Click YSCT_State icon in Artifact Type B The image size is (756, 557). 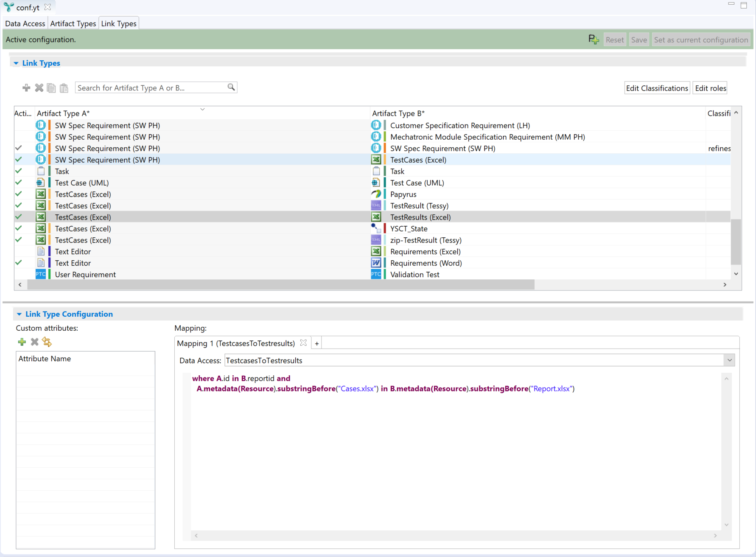pos(376,228)
